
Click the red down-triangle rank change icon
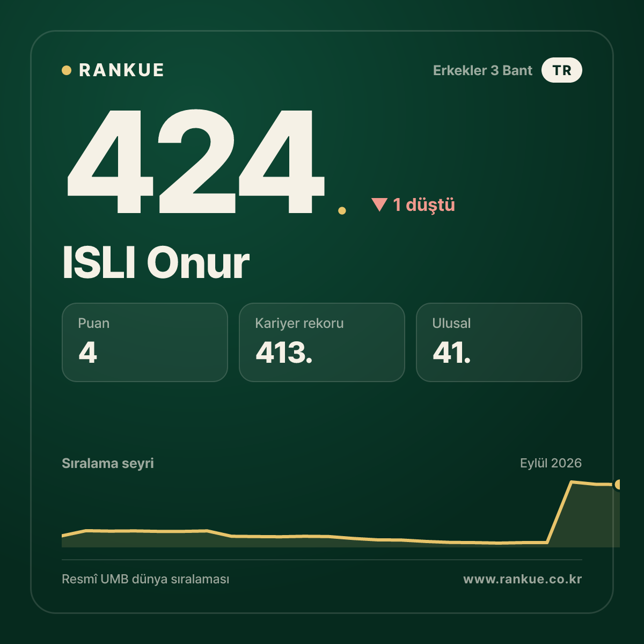coord(379,204)
